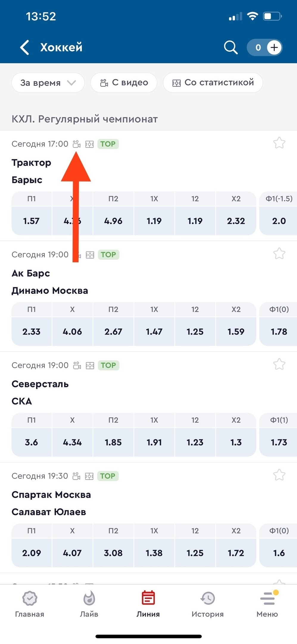Star the Ак Барс – Динамо Москва match
297x644 pixels.
coord(279,254)
